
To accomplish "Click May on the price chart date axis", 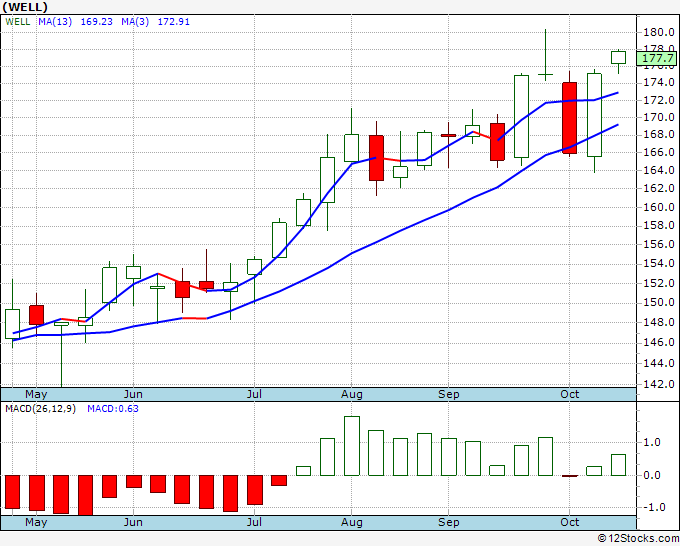I will [x=36, y=394].
